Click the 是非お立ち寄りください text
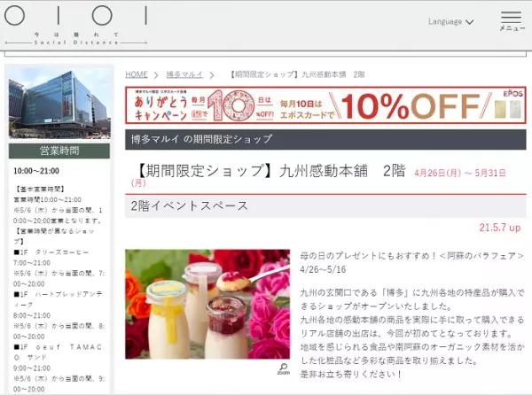The image size is (532, 395). point(351,375)
